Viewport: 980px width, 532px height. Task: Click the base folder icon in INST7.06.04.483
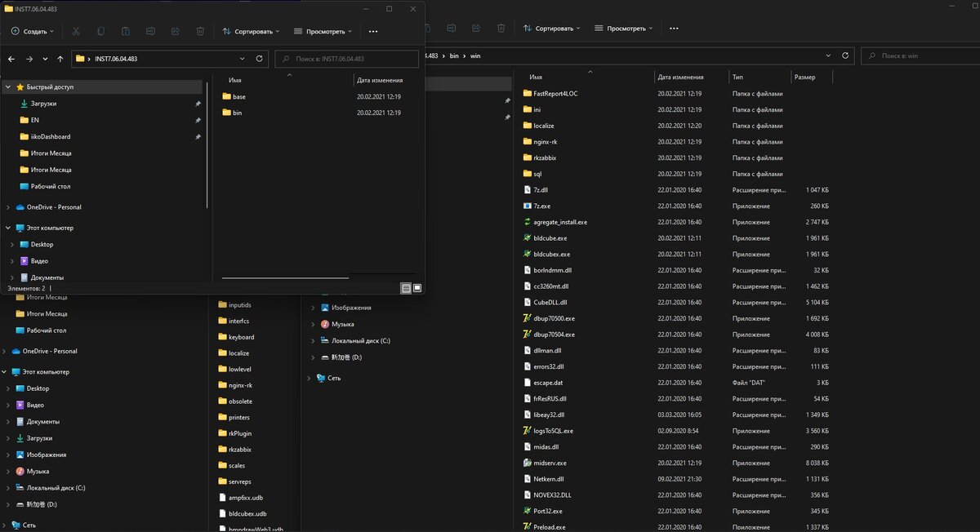[x=227, y=96]
